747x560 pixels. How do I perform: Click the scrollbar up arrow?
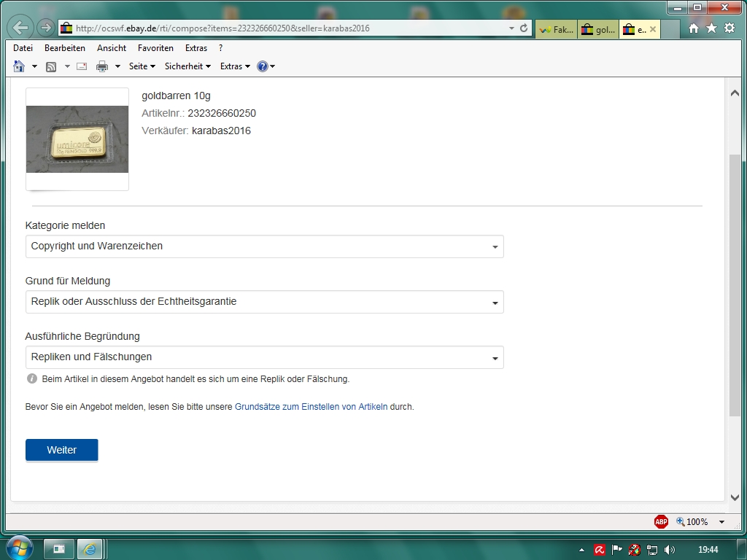point(735,93)
